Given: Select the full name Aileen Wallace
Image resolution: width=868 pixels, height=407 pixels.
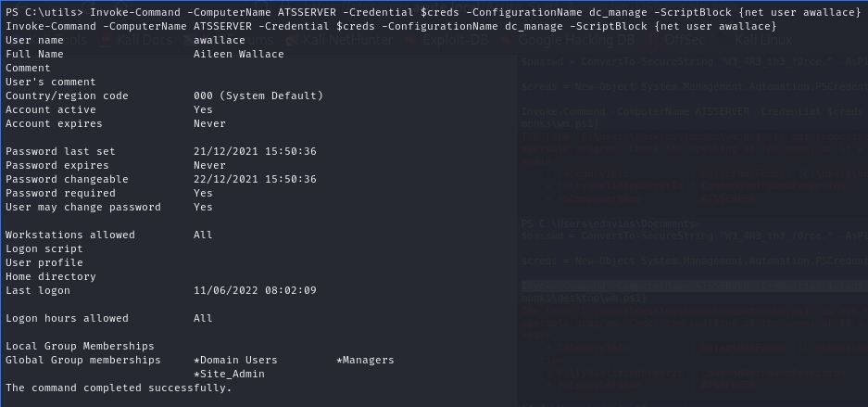Looking at the screenshot, I should coord(238,55).
